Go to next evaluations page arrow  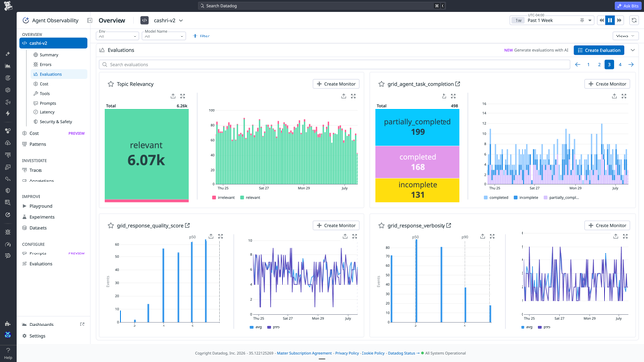pyautogui.click(x=631, y=65)
